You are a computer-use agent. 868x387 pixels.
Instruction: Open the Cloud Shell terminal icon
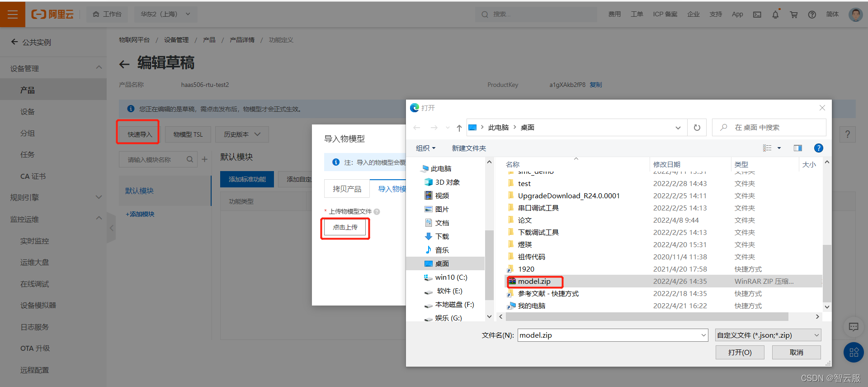757,14
